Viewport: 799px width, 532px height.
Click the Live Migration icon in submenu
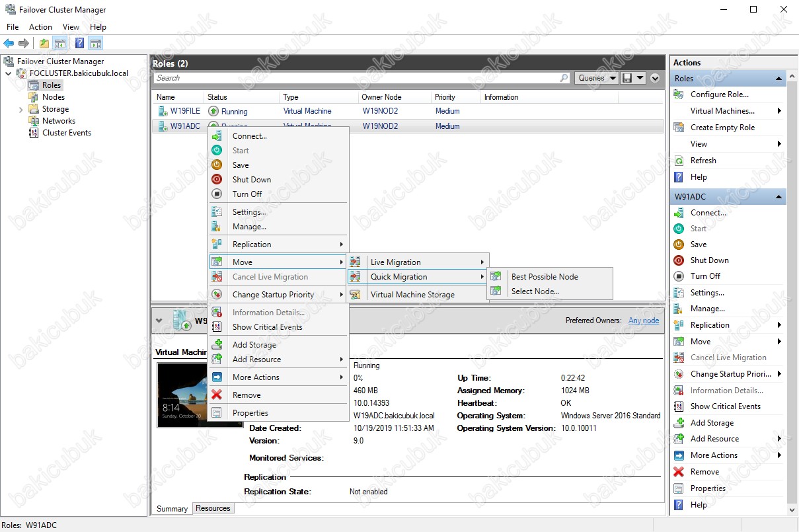(356, 262)
